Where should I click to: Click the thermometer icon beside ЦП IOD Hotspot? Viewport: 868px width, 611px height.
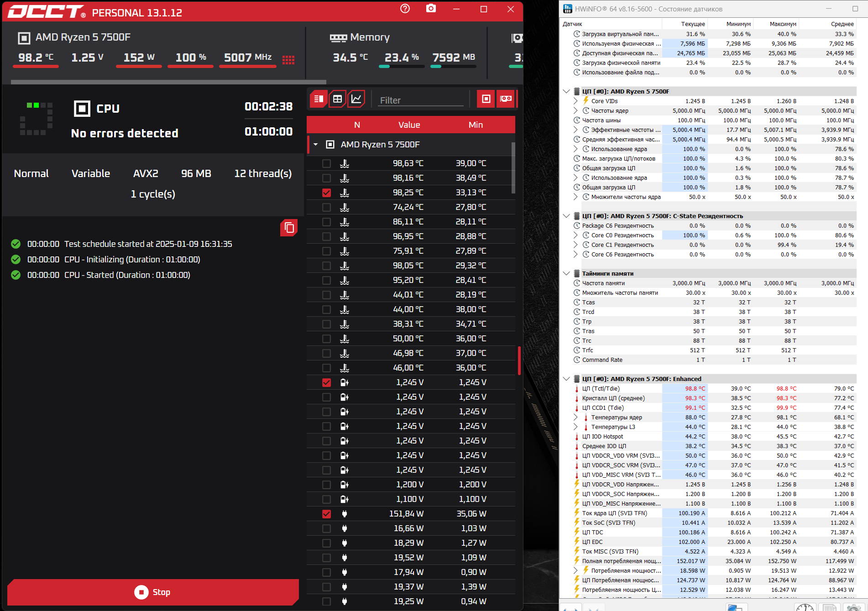click(577, 436)
